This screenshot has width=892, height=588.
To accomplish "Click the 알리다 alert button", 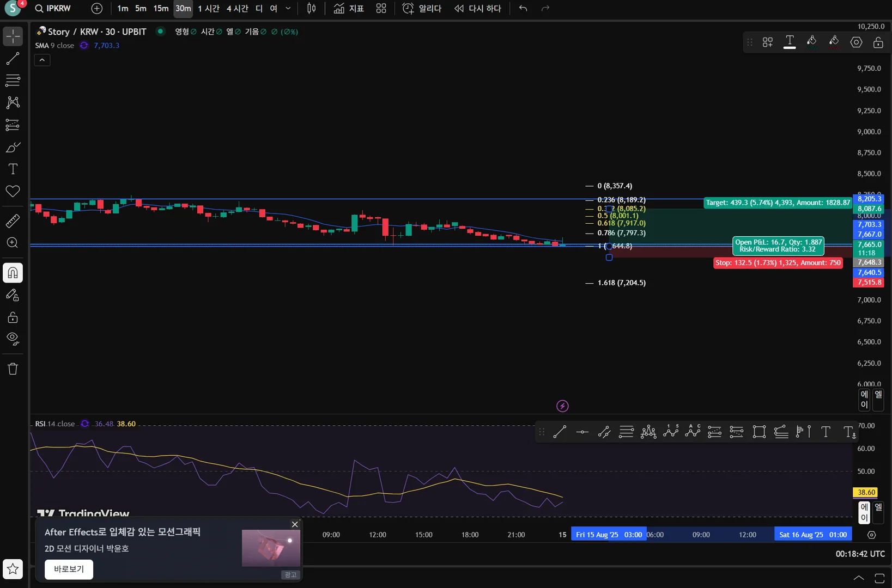I will click(422, 9).
